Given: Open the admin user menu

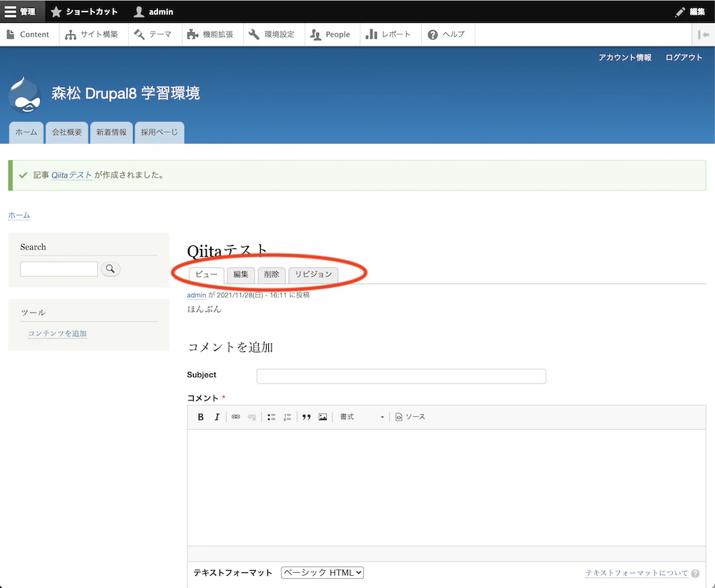Looking at the screenshot, I should point(154,12).
